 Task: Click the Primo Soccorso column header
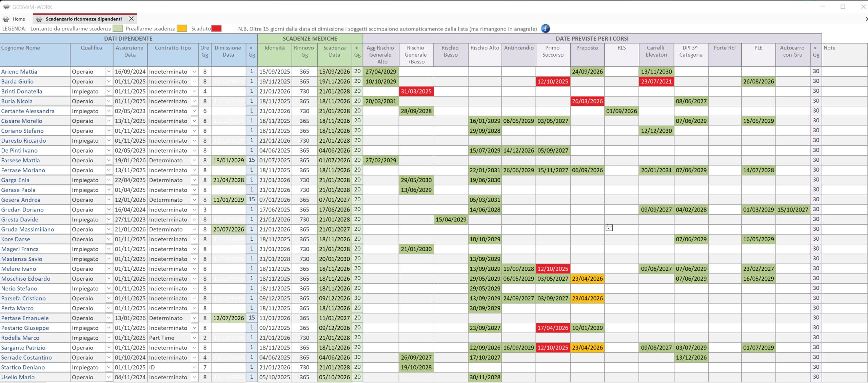point(553,55)
